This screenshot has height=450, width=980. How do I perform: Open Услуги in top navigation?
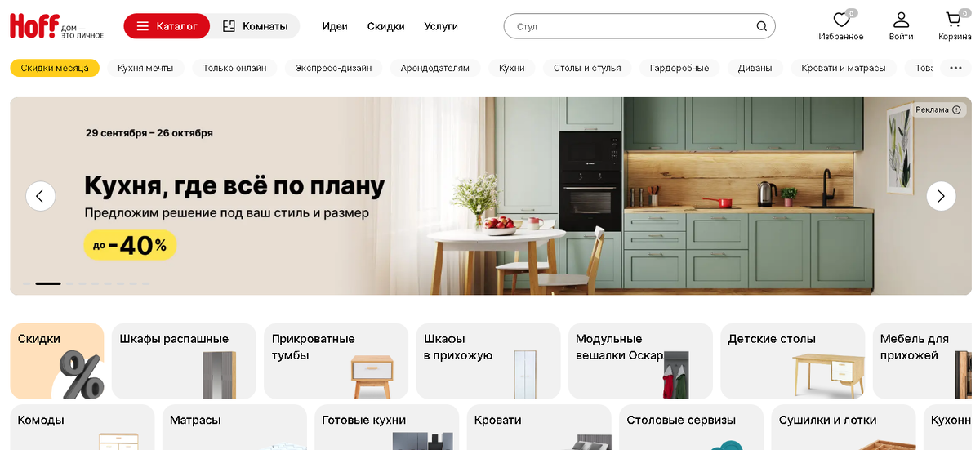[x=441, y=26]
